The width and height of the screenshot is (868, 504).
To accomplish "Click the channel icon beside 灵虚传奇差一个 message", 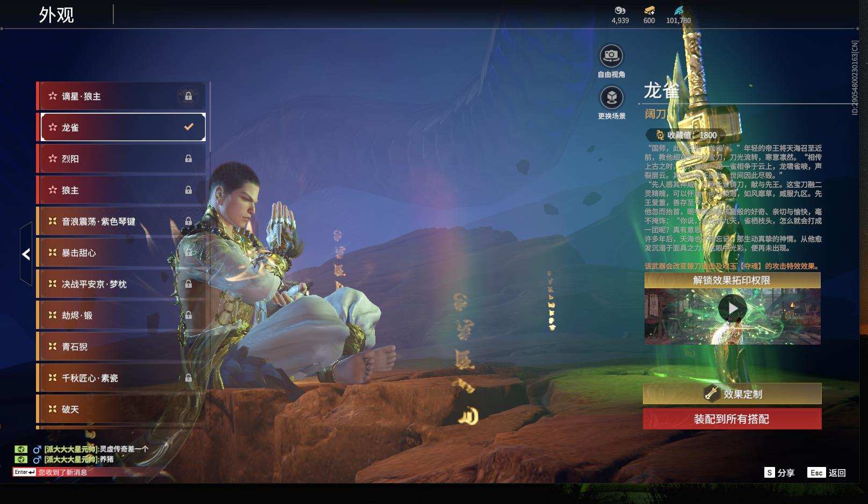I will 20,449.
